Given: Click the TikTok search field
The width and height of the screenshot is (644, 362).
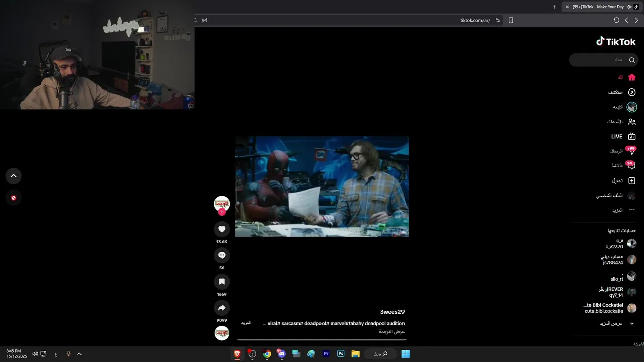Looking at the screenshot, I should click(x=604, y=60).
